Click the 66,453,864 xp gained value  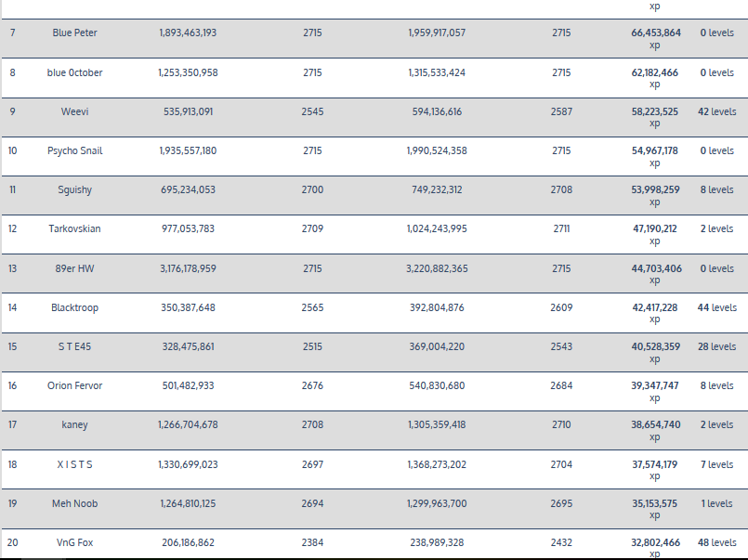tap(655, 33)
